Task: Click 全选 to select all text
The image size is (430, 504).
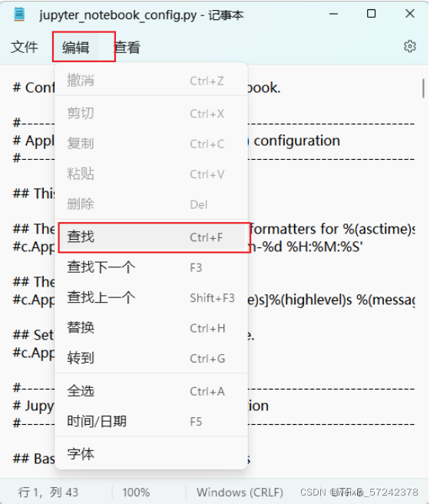Action: pos(152,392)
